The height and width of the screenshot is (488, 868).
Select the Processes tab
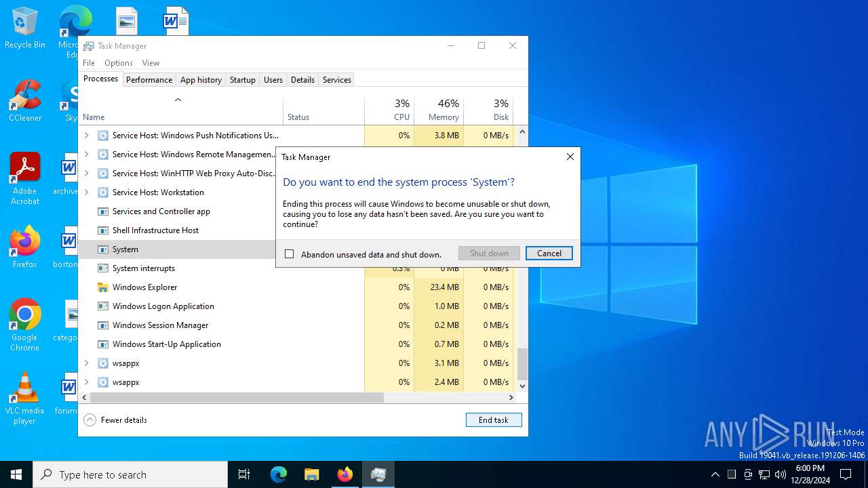click(x=100, y=79)
